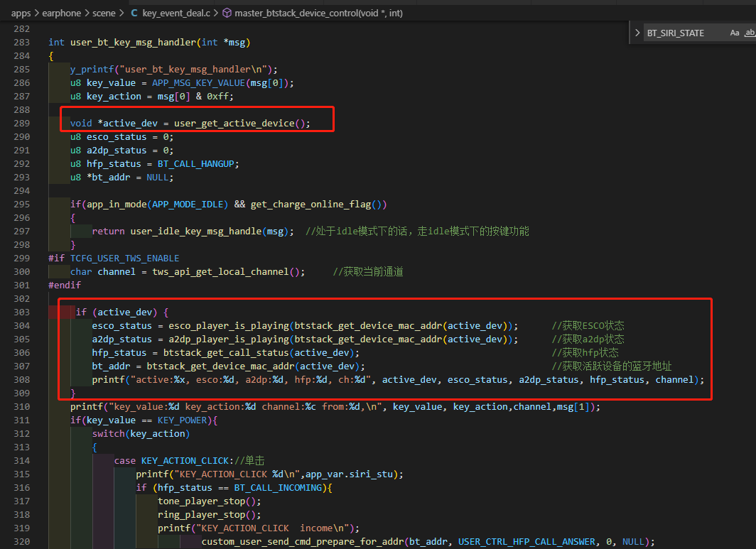The width and height of the screenshot is (756, 549).
Task: Place cursor on user_bt_key_msg_handler function name, line 283
Action: (x=133, y=43)
